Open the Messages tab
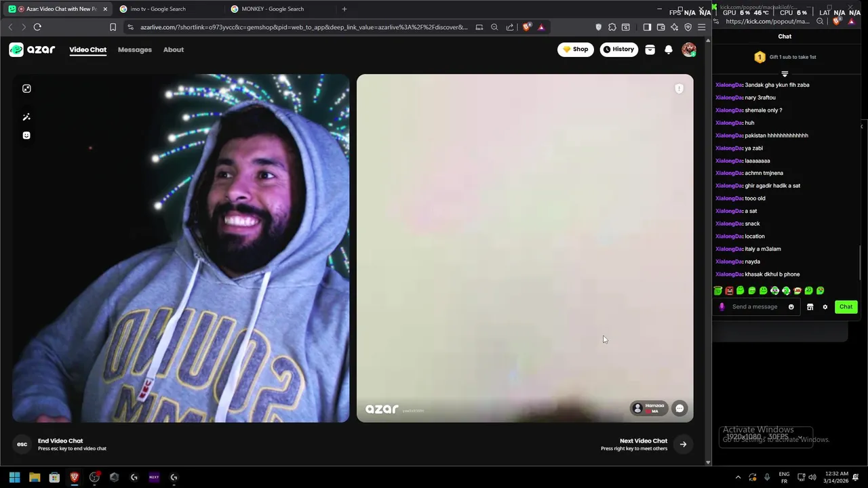 135,49
